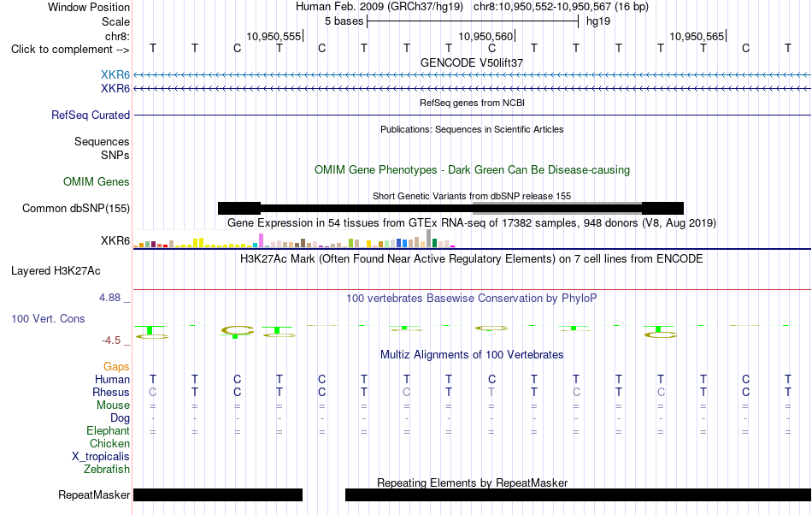Image resolution: width=812 pixels, height=515 pixels.
Task: Click the hg19 label beside scale bar
Action: click(x=598, y=21)
